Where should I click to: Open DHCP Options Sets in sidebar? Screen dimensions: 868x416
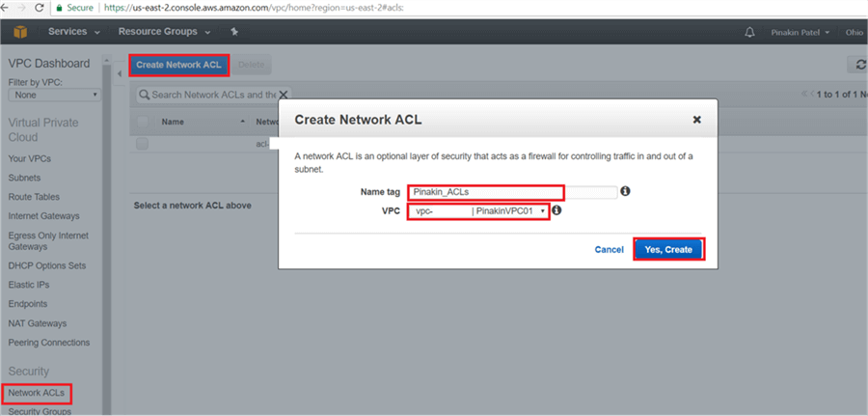[x=47, y=265]
